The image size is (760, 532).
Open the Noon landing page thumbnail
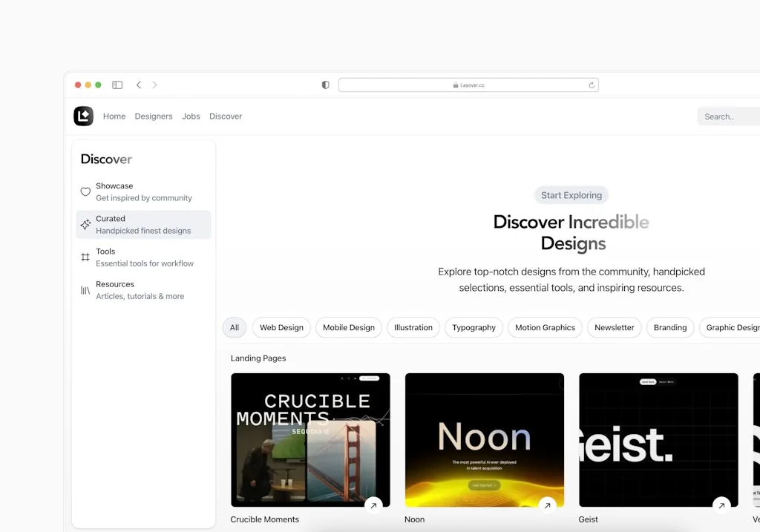484,438
